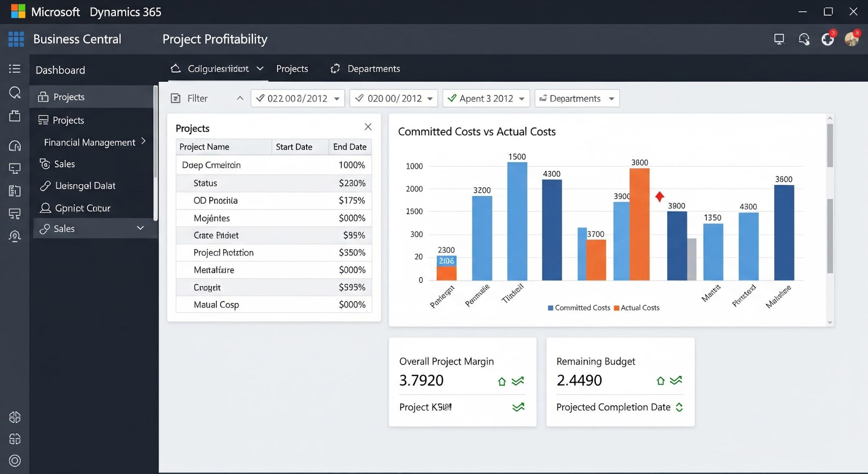The height and width of the screenshot is (474, 868).
Task: Click the circular settings icon at bottom of rail
Action: (15, 461)
